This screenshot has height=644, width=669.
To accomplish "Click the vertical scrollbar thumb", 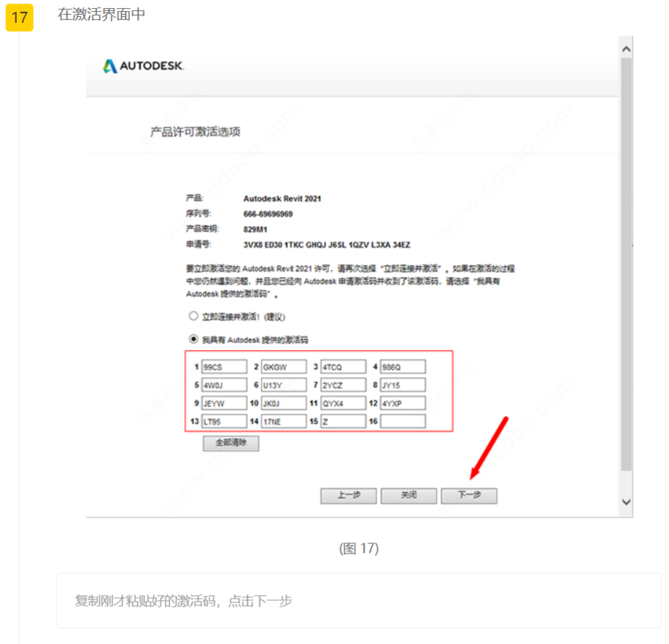I will tap(626, 263).
